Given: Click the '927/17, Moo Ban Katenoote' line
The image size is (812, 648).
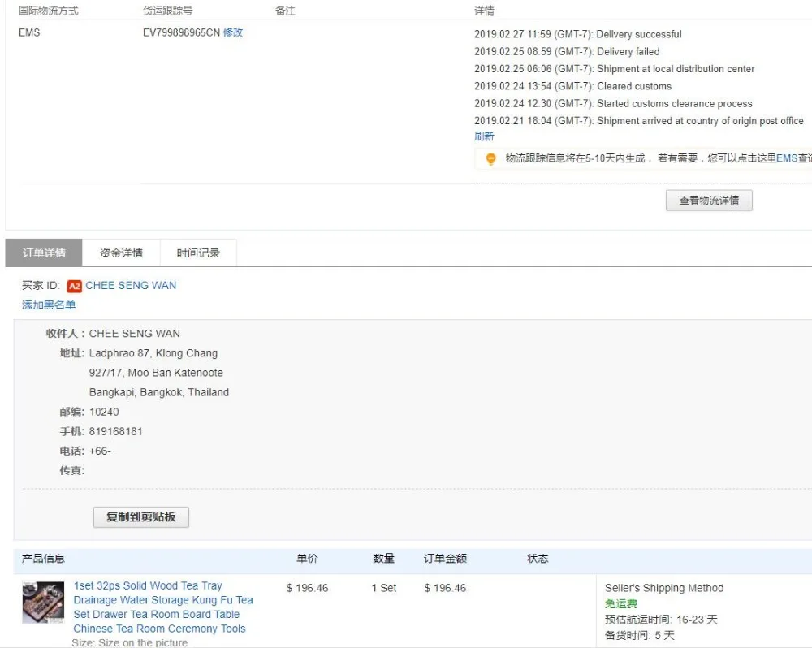Looking at the screenshot, I should click(156, 373).
